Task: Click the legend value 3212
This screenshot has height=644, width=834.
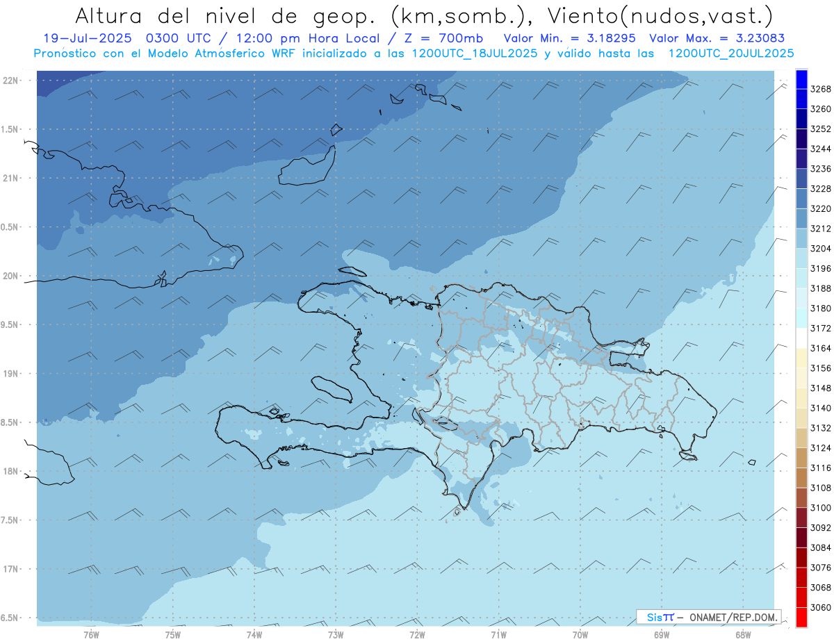Action: (x=820, y=229)
